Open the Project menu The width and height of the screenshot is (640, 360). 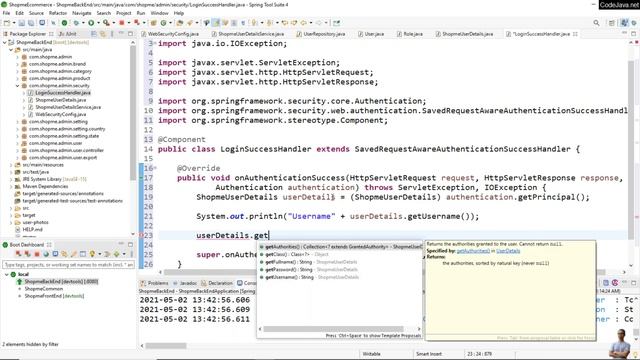[124, 13]
